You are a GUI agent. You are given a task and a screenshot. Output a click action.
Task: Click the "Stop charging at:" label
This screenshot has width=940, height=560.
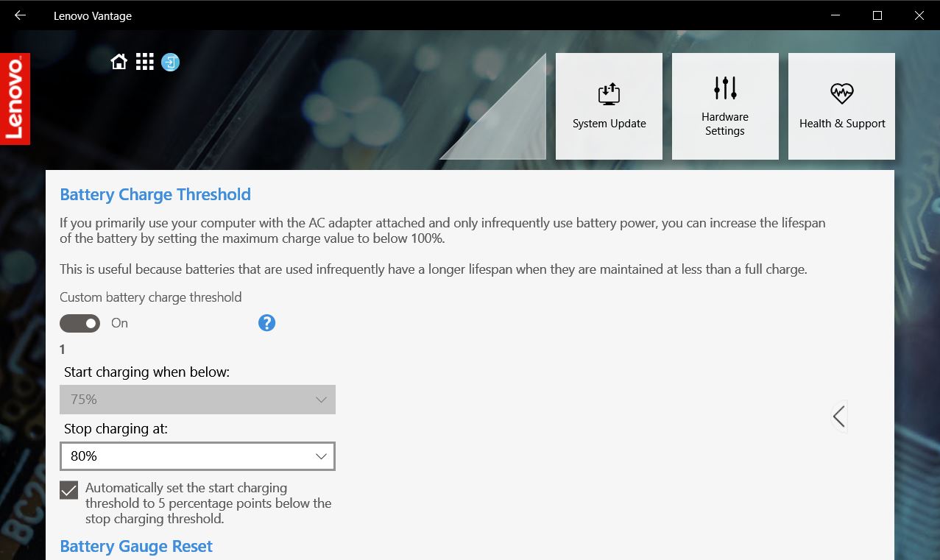coord(116,428)
